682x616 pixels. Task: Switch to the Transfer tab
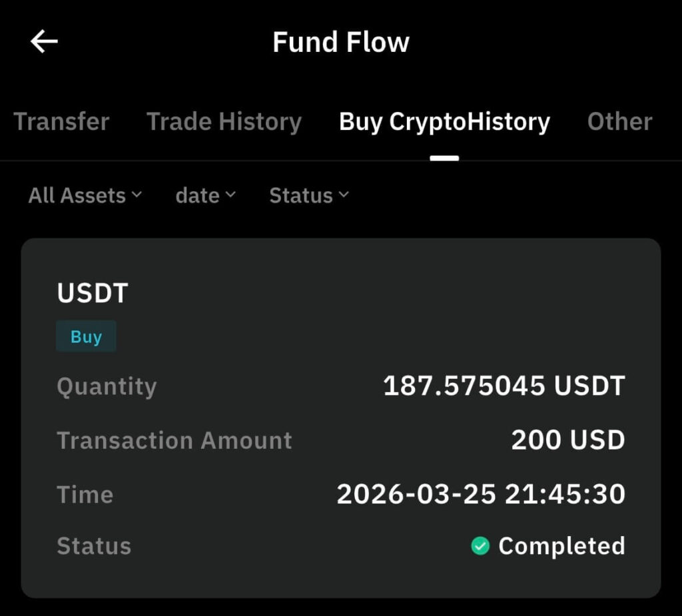click(61, 122)
